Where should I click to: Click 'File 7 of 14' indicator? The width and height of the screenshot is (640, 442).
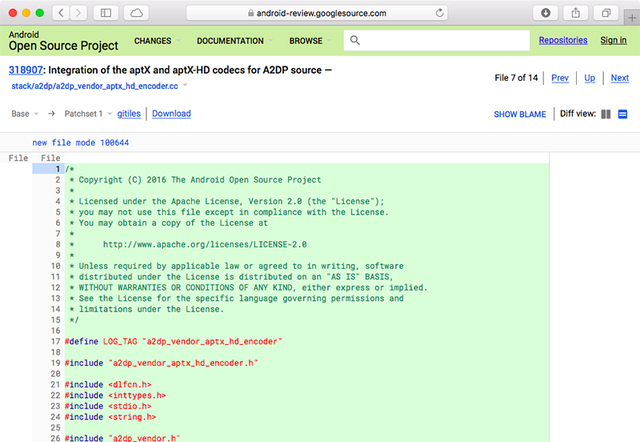516,78
